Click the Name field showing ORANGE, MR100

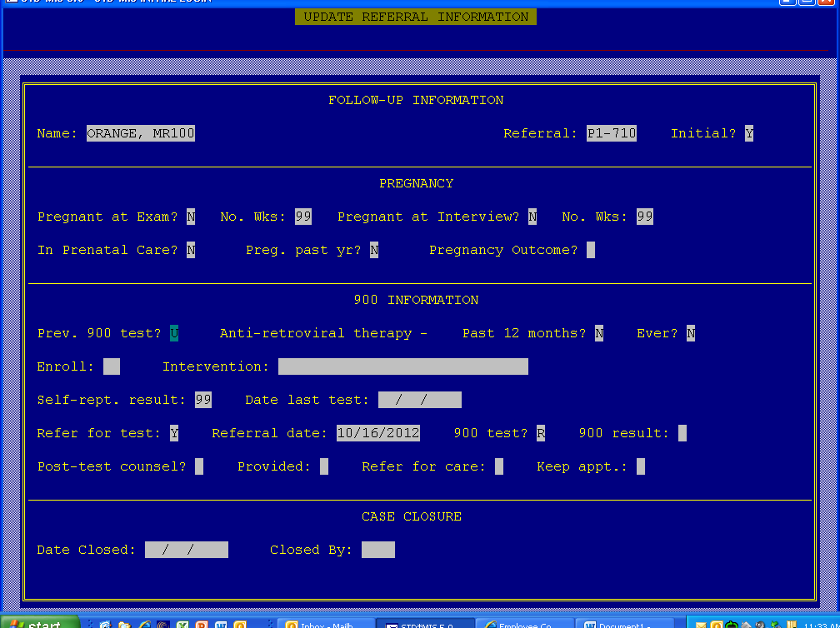click(x=140, y=133)
